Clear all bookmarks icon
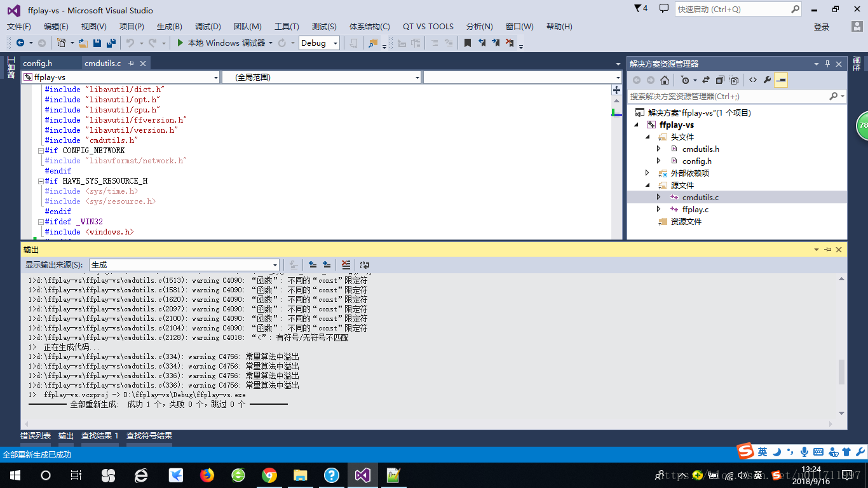 click(509, 43)
